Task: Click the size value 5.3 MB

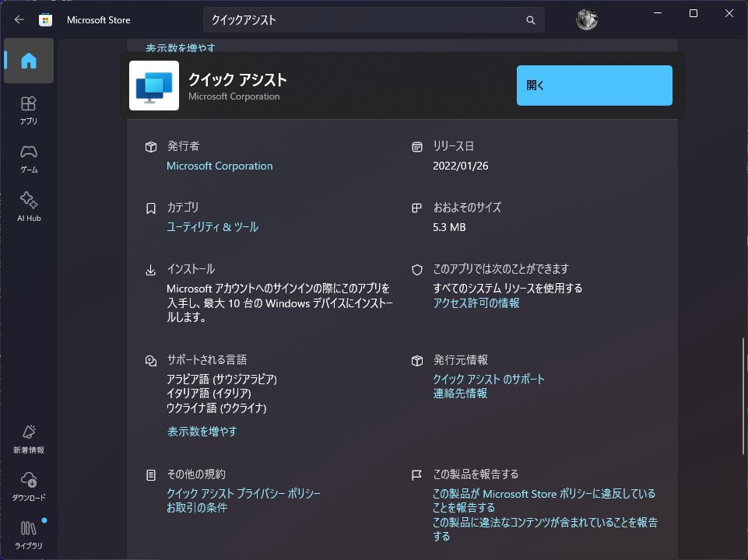Action: [x=449, y=227]
